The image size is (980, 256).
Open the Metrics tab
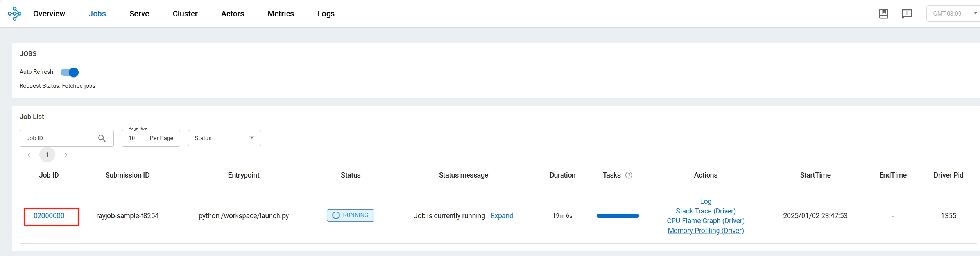pyautogui.click(x=280, y=14)
